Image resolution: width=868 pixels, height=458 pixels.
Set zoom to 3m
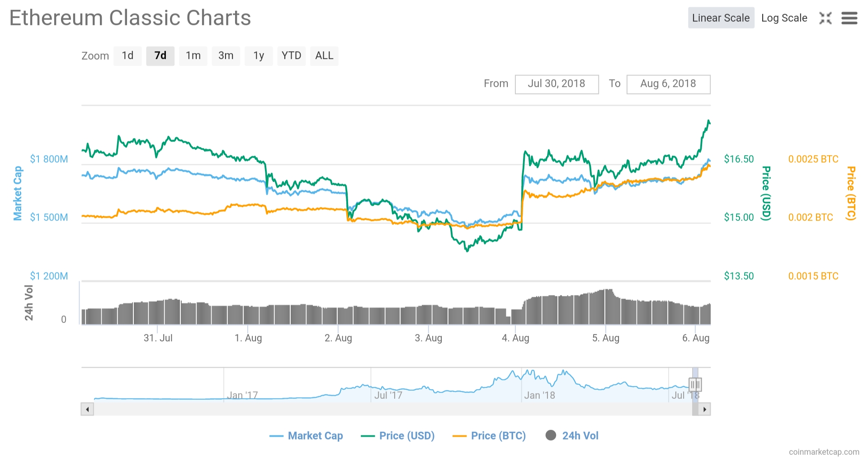(x=226, y=56)
